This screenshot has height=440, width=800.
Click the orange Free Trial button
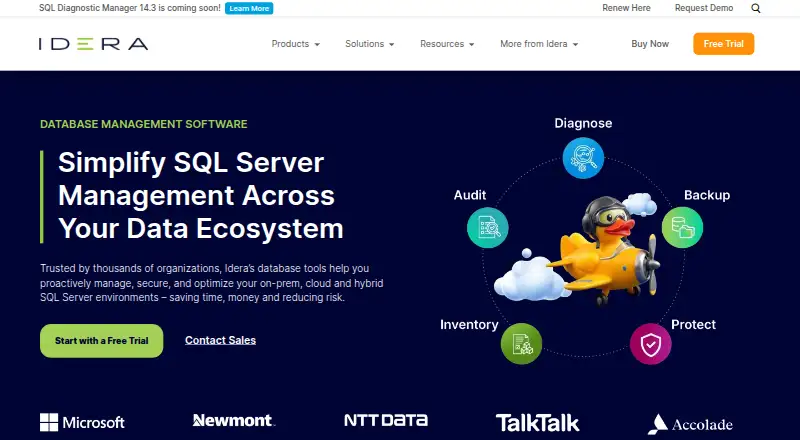point(723,44)
